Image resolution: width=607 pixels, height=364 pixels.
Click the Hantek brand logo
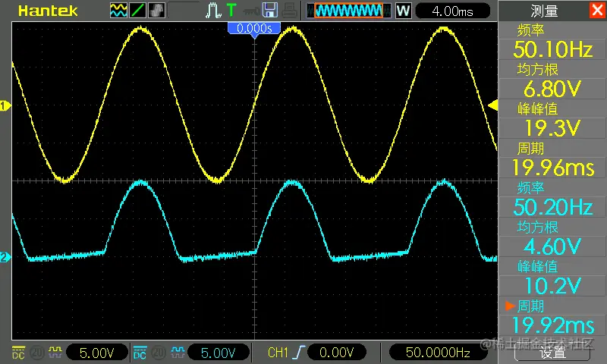(x=48, y=11)
